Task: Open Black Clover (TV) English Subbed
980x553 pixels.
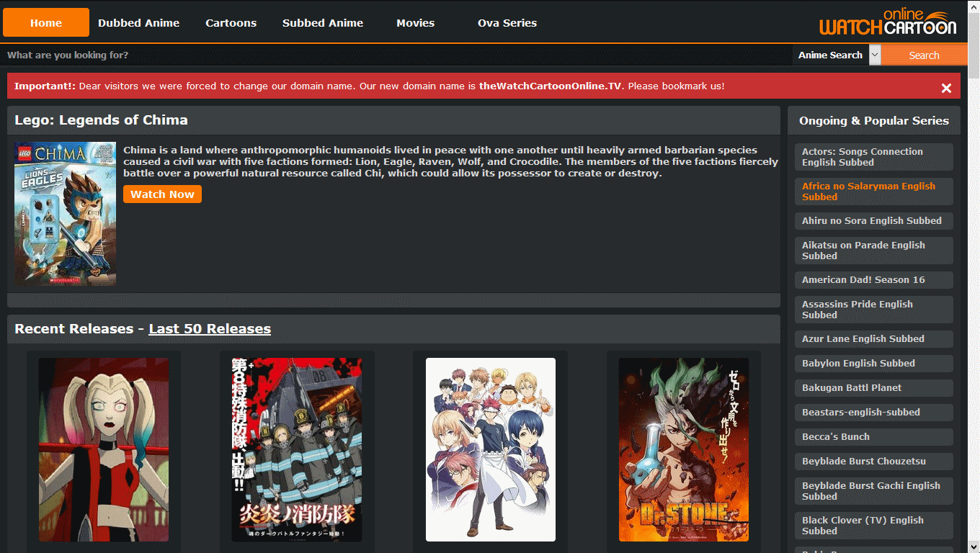Action: click(874, 526)
